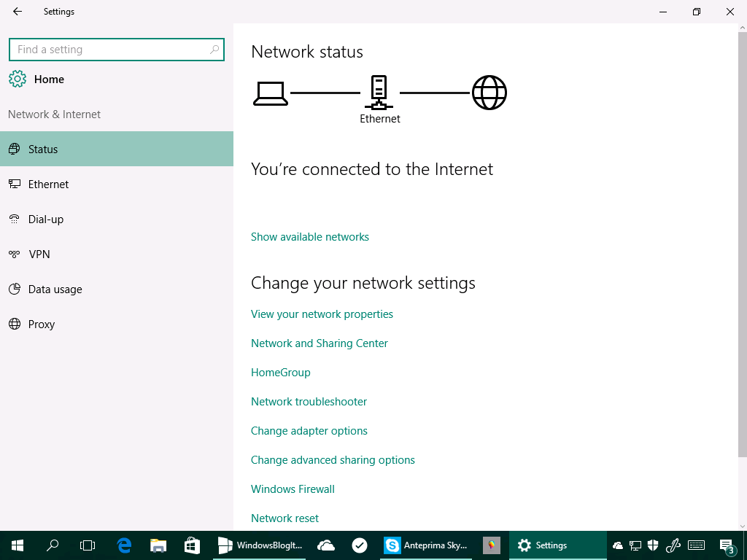The width and height of the screenshot is (747, 560).
Task: Click the HomeGroup link
Action: 281,373
